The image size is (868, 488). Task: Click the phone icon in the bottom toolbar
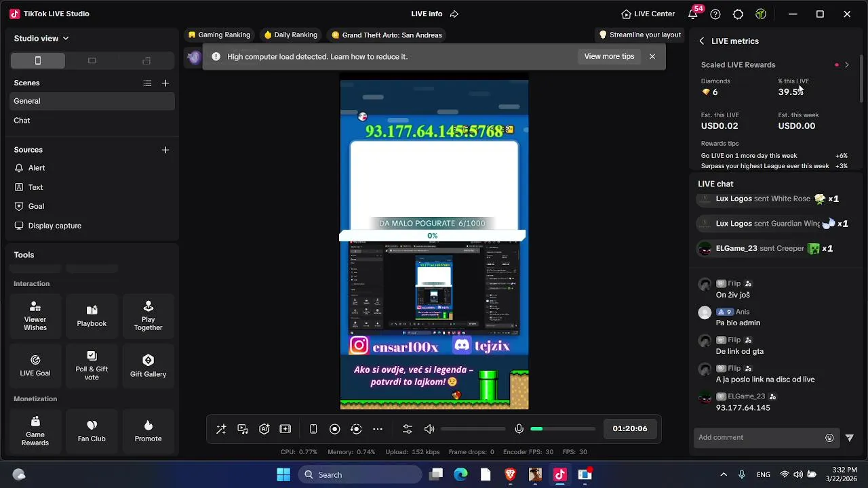point(313,429)
